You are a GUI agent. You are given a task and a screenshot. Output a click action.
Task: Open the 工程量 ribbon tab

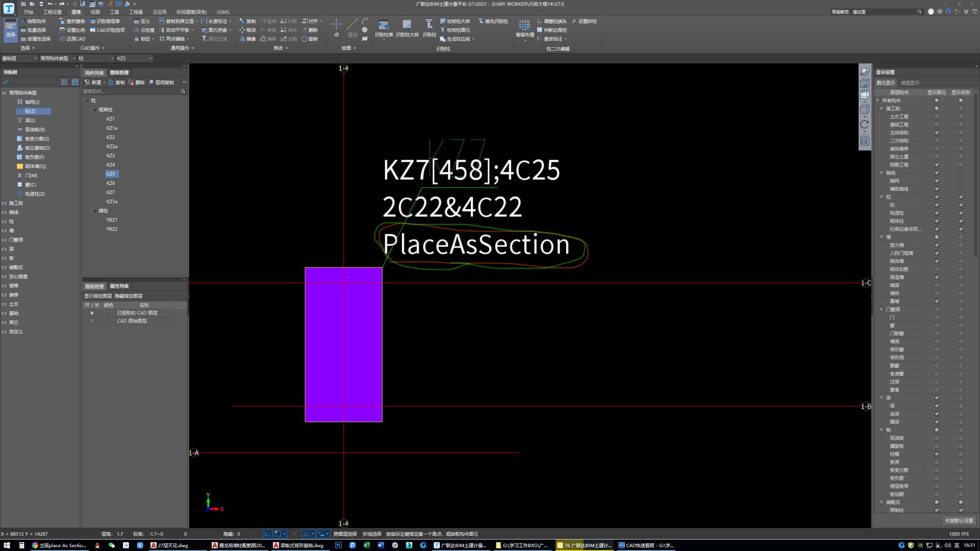pos(136,12)
